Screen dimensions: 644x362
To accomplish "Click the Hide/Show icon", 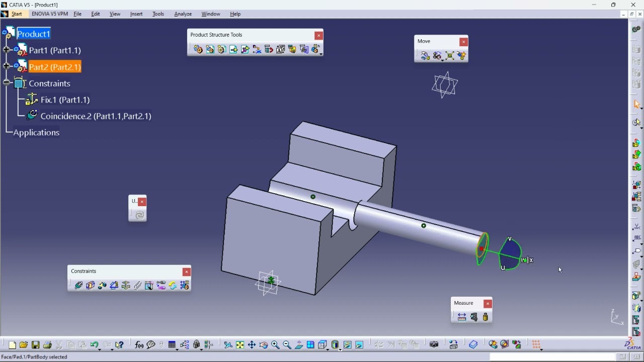I will pyautogui.click(x=348, y=345).
